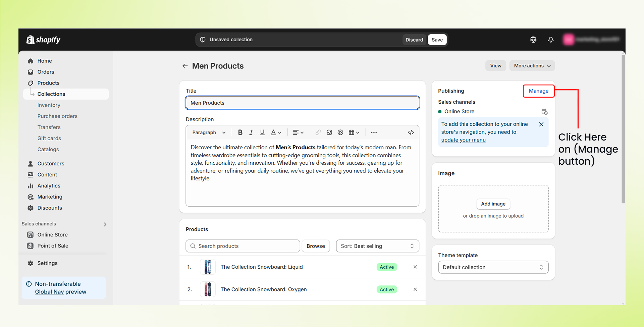Go back using the arrow beside Men Products

185,66
